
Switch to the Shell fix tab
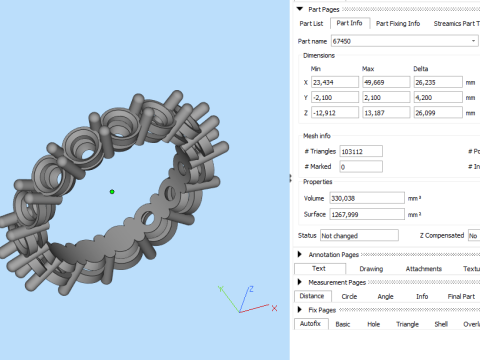tap(441, 324)
